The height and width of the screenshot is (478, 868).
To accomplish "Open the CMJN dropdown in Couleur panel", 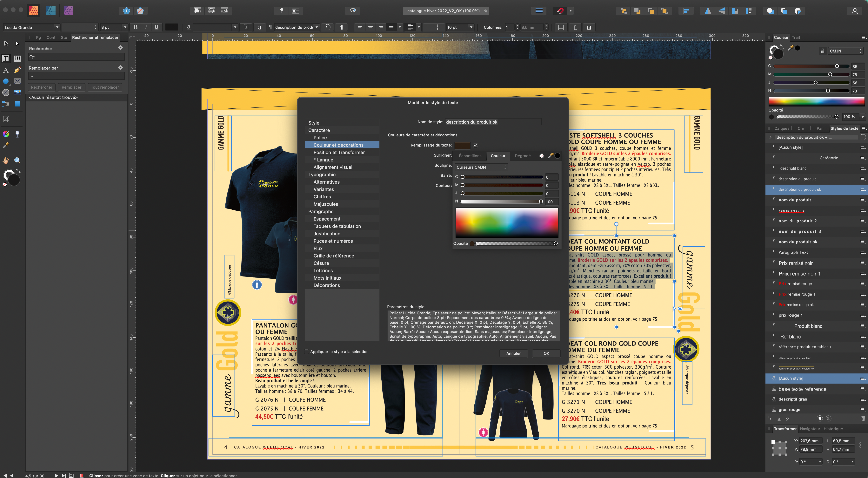I will click(845, 51).
